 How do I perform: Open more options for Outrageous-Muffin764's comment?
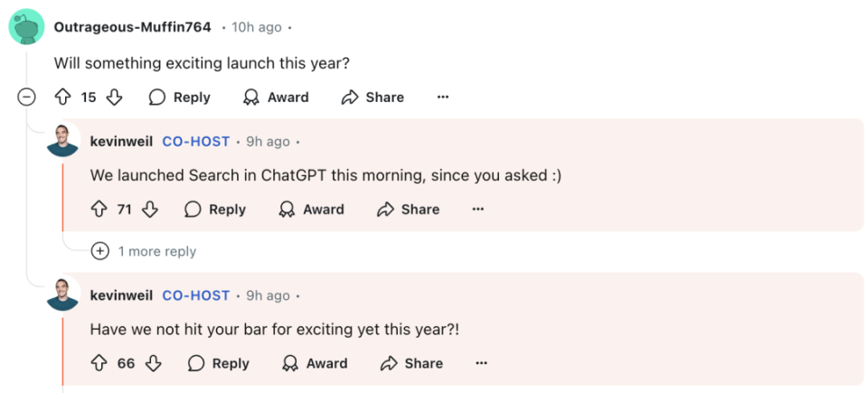point(443,98)
